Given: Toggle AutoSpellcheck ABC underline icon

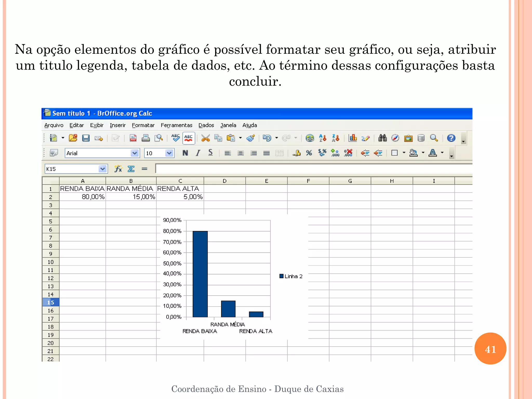Looking at the screenshot, I should tap(189, 138).
